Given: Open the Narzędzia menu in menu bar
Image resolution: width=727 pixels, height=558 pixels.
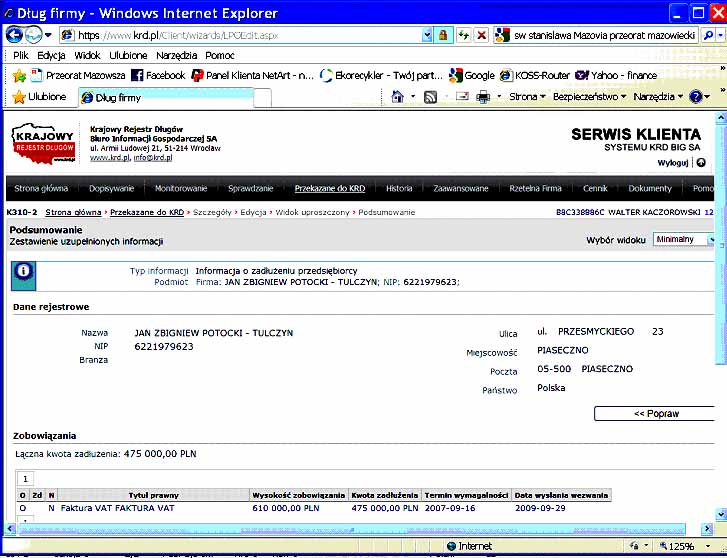Looking at the screenshot, I should coord(177,56).
